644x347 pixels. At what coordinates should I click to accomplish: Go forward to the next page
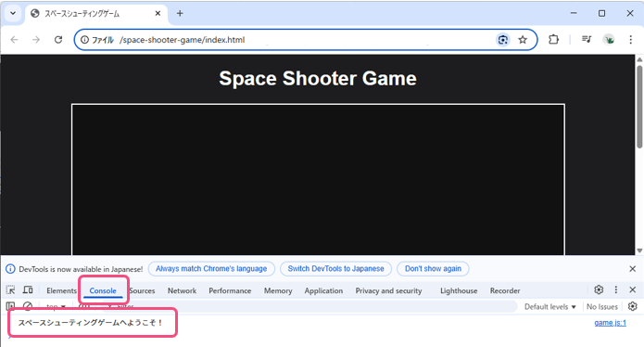pyautogui.click(x=36, y=40)
